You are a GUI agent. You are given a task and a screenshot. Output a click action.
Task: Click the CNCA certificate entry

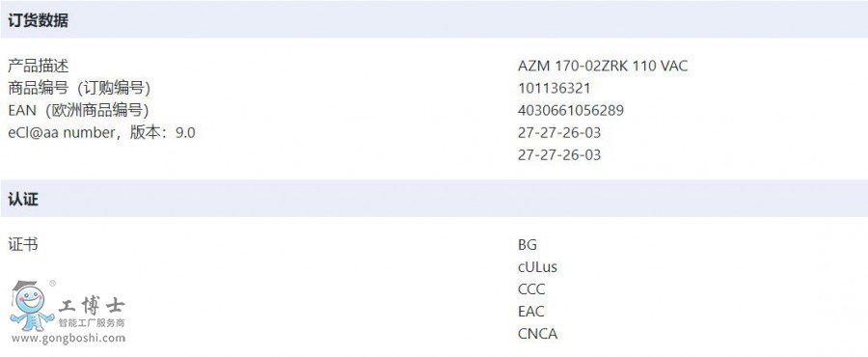537,334
